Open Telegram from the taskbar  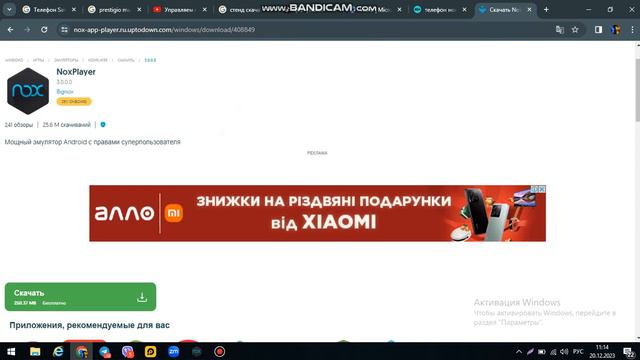pos(105,351)
